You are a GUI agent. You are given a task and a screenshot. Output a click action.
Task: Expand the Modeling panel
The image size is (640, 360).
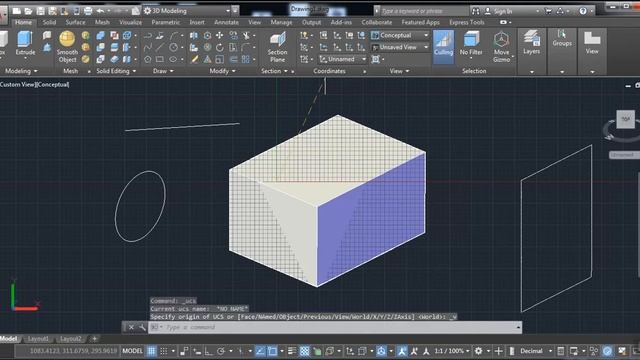pos(21,71)
